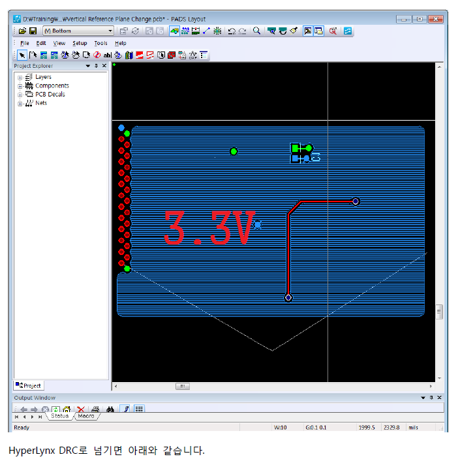This screenshot has width=458, height=476.
Task: Toggle the Project Explorer pin button
Action: pyautogui.click(x=96, y=66)
